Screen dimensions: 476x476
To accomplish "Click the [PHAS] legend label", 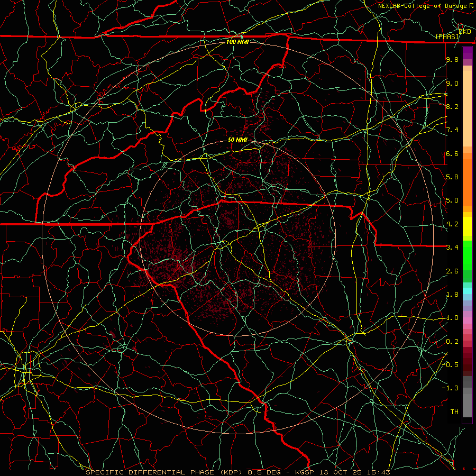I will (x=447, y=36).
